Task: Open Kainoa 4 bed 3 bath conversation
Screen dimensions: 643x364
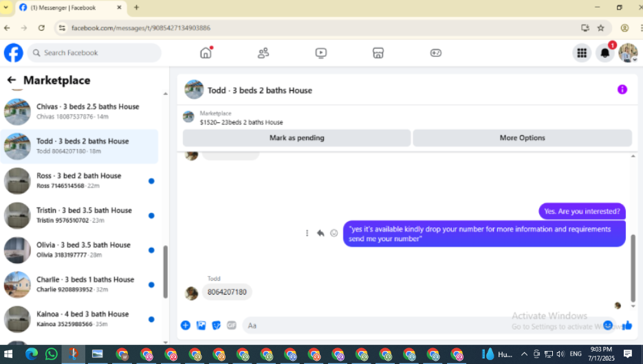Action: pyautogui.click(x=79, y=319)
